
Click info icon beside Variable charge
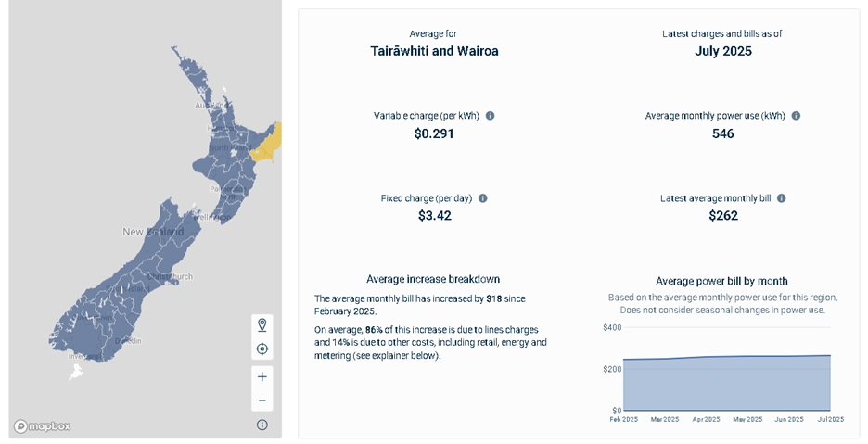(x=491, y=116)
